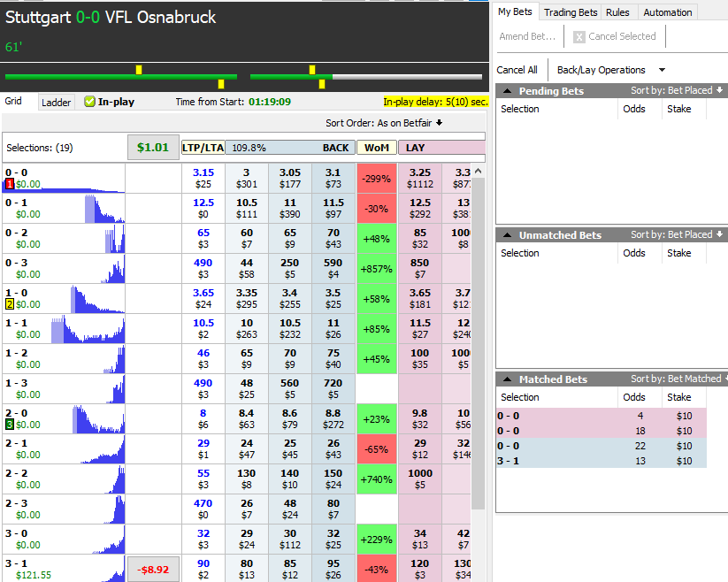Open the Rules tab
Screen dimensions: 728x582
[x=617, y=12]
